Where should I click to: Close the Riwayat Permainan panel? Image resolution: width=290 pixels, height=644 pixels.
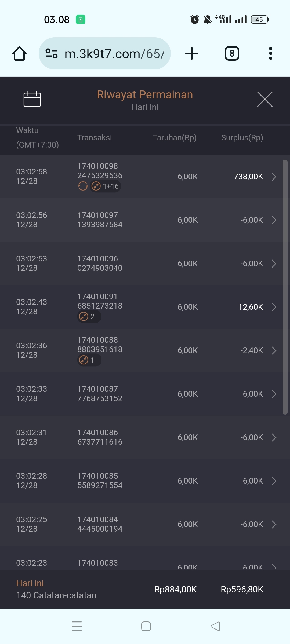coord(265,99)
